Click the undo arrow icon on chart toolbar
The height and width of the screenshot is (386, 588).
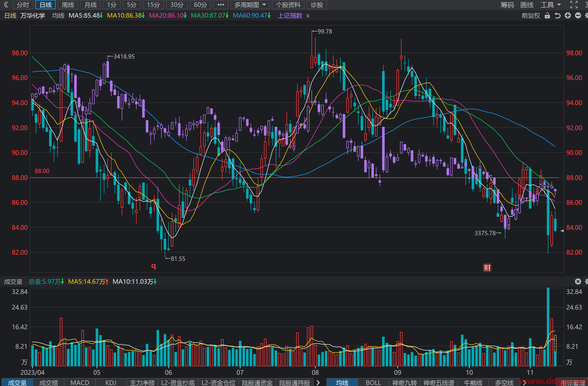tap(558, 16)
